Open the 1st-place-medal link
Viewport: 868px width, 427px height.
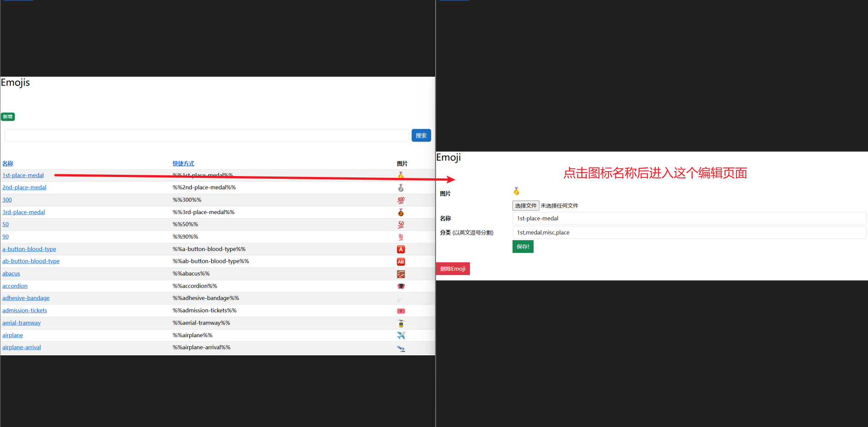23,175
